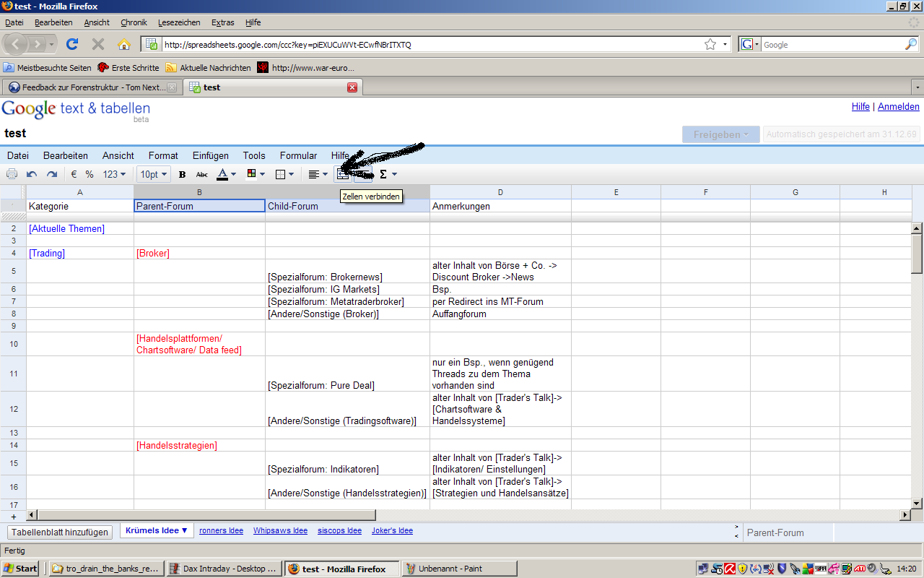Click the sigma formula icon
This screenshot has width=924, height=578.
383,174
